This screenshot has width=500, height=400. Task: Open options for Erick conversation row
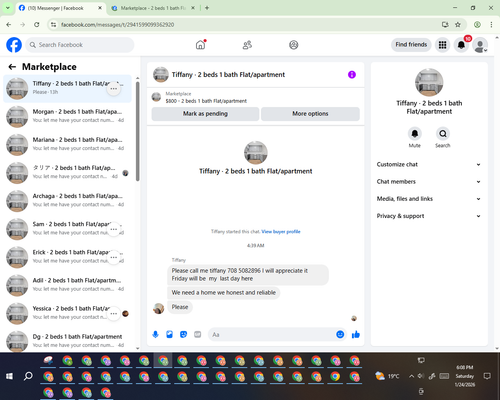(x=114, y=257)
